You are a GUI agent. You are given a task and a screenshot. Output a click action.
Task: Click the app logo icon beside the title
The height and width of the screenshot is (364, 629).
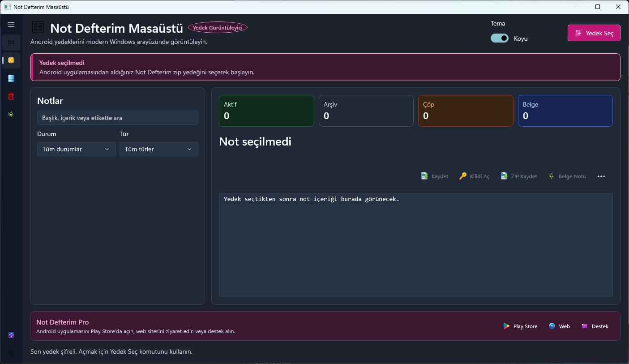38,27
